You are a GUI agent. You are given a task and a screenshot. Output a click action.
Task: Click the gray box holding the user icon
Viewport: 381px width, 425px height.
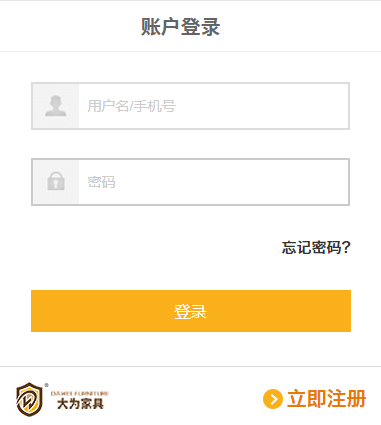56,106
